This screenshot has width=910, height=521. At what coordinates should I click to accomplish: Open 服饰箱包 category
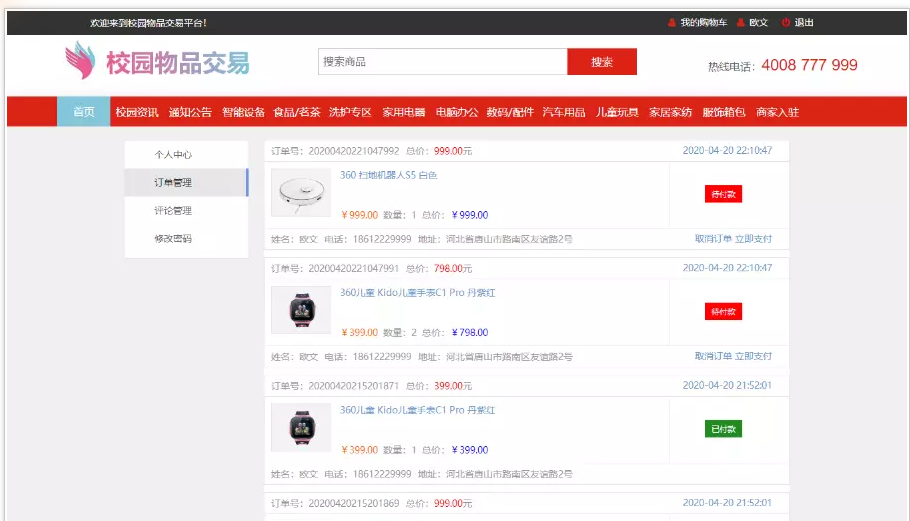point(724,112)
